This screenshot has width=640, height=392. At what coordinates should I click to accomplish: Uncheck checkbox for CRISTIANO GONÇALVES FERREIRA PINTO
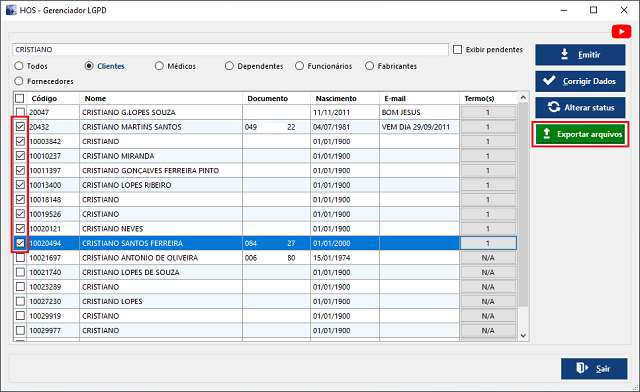(x=20, y=170)
